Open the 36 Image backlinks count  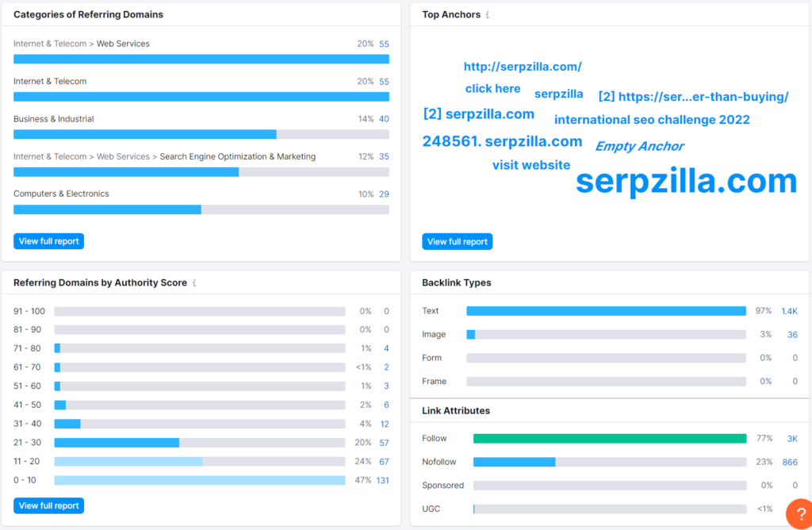792,335
